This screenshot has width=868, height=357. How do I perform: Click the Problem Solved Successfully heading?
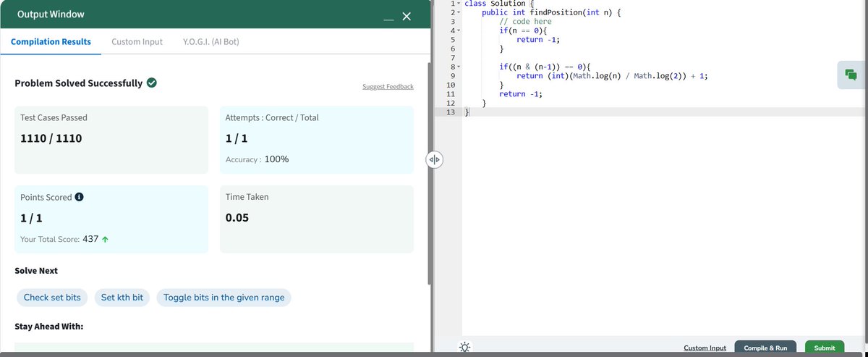pos(79,83)
